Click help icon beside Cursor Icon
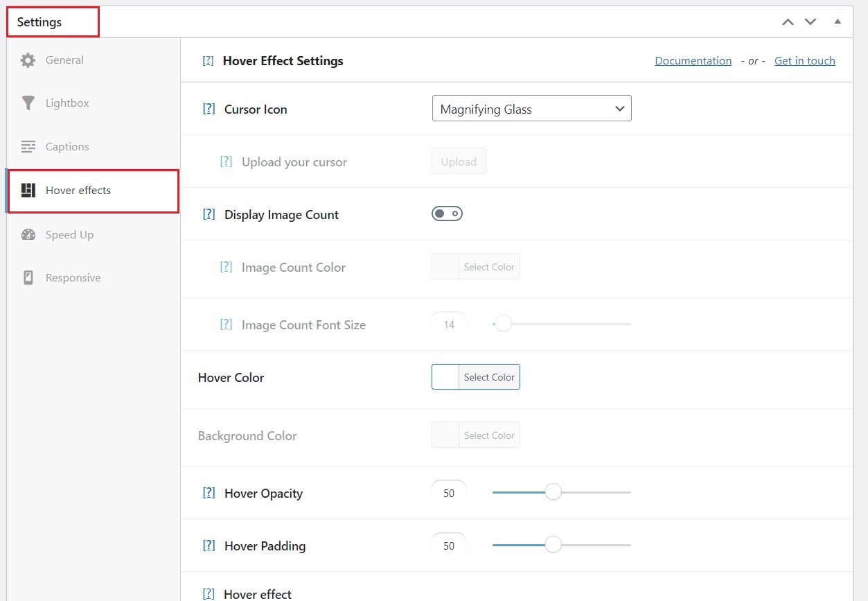The height and width of the screenshot is (601, 868). tap(209, 110)
